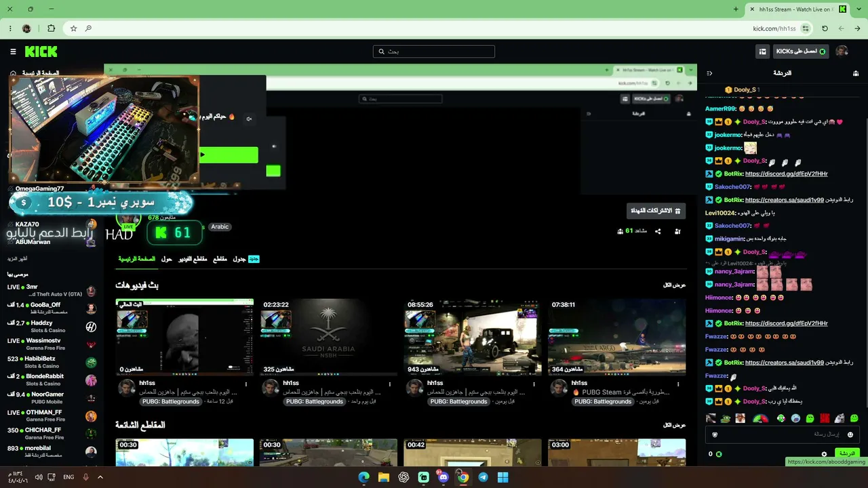The width and height of the screenshot is (868, 488).
Task: Open the مقاطع الفيديو tab
Action: pos(193,259)
